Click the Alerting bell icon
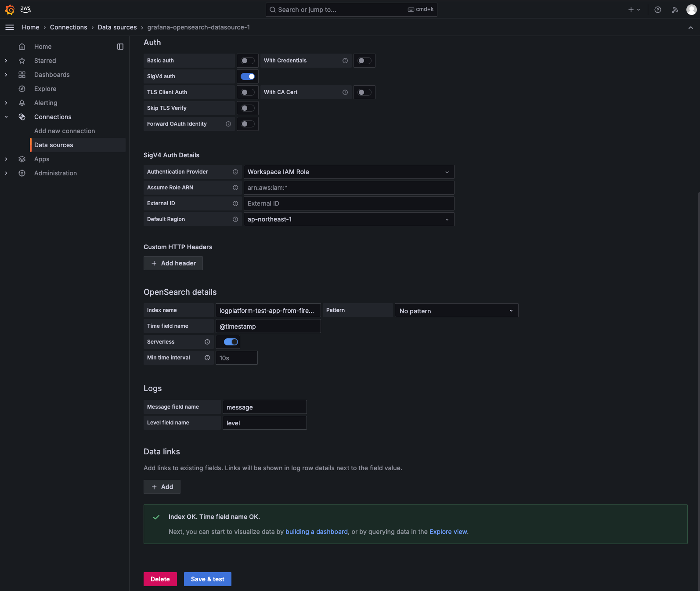Screen dimensions: 700x591 pyautogui.click(x=22, y=103)
